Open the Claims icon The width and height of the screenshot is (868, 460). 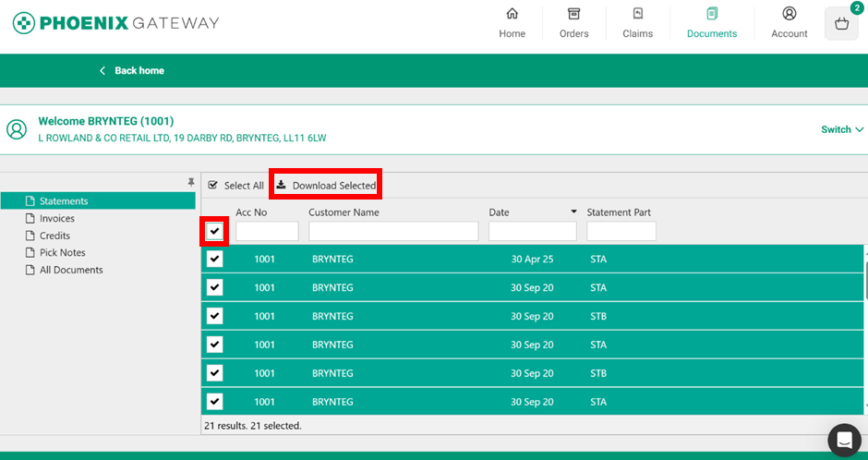pos(637,14)
